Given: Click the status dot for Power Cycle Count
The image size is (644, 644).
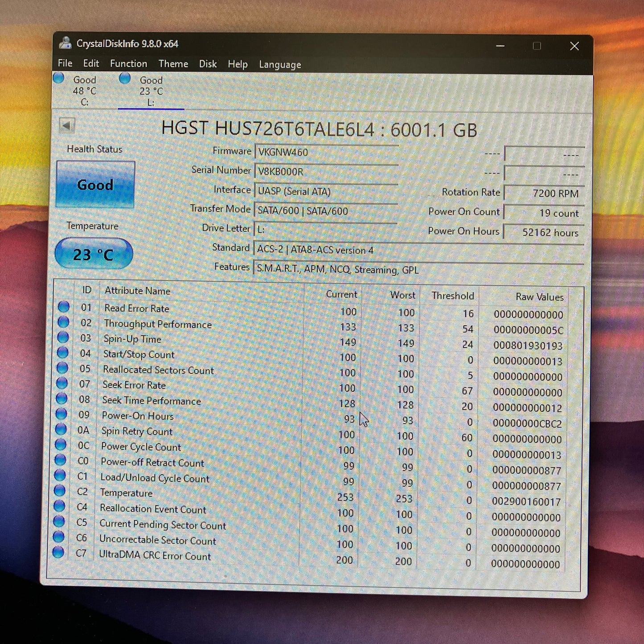Looking at the screenshot, I should (60, 444).
